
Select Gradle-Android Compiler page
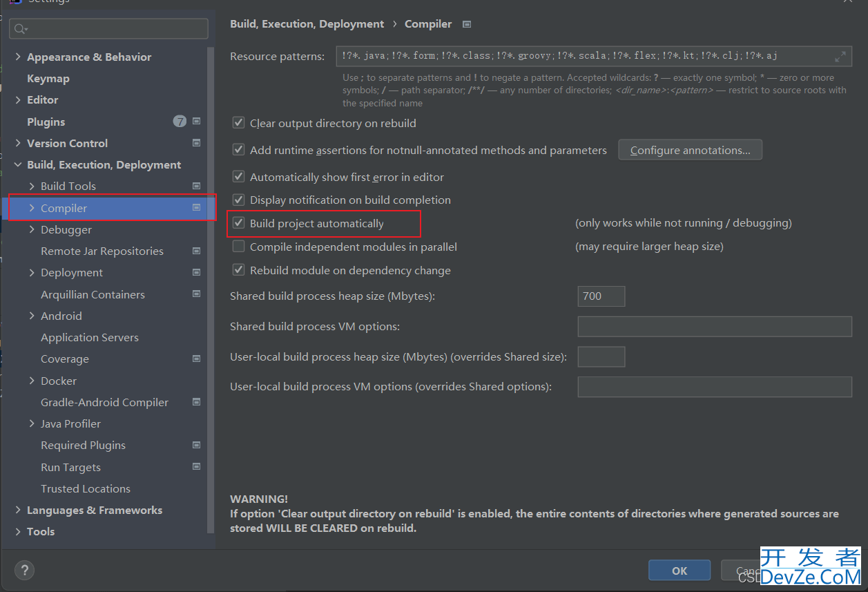(104, 402)
